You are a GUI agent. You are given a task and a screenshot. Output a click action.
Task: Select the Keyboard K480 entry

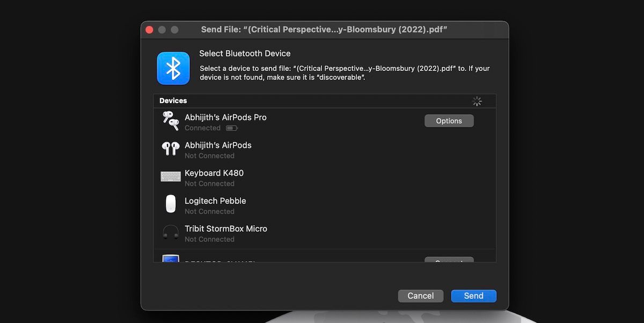tap(268, 177)
